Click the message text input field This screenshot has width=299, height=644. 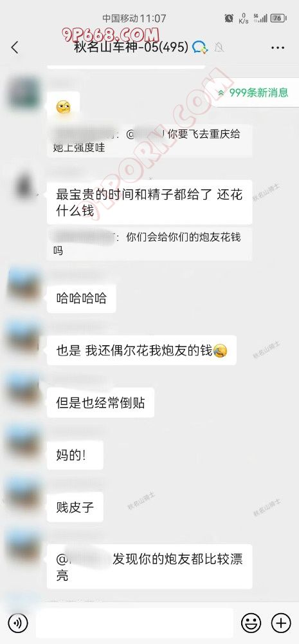click(x=134, y=623)
